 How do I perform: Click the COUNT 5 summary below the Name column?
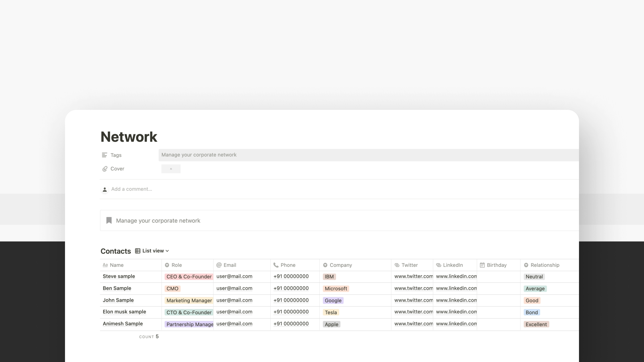[149, 337]
